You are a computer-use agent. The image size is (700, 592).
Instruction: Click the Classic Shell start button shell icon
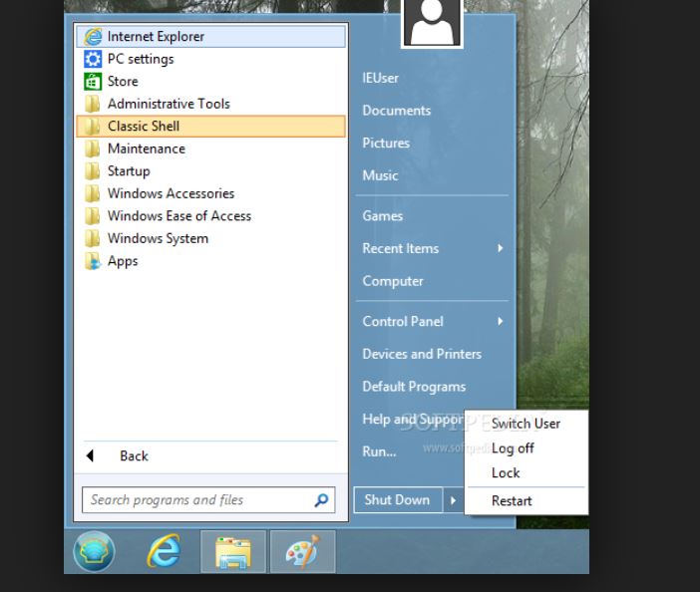point(94,551)
